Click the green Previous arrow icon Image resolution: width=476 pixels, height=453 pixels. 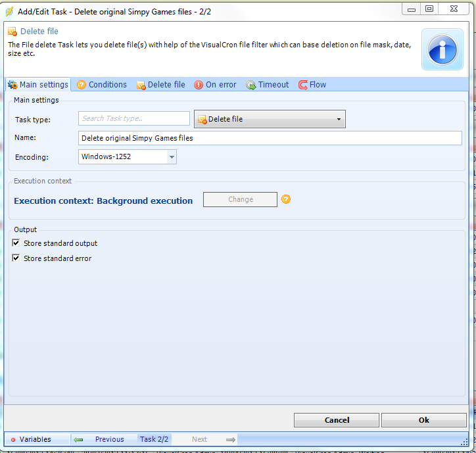78,439
